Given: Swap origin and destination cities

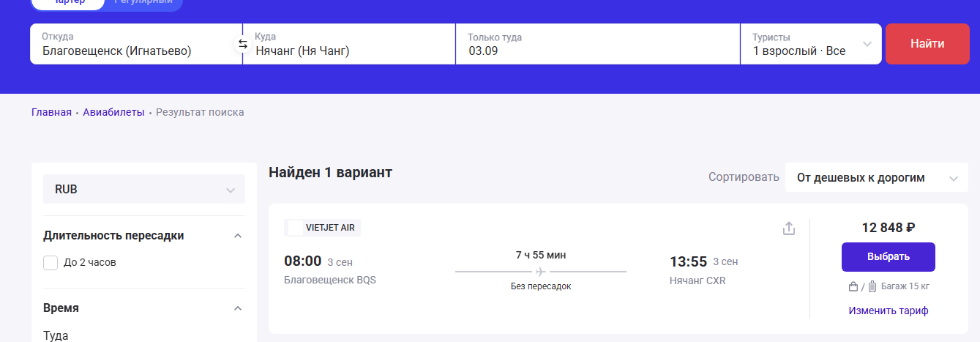Looking at the screenshot, I should 243,44.
